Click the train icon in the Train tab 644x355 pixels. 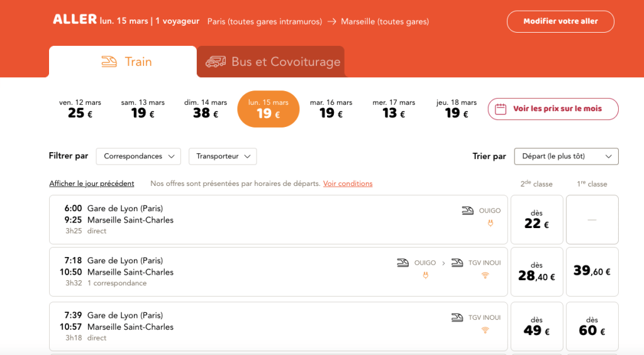click(x=109, y=62)
